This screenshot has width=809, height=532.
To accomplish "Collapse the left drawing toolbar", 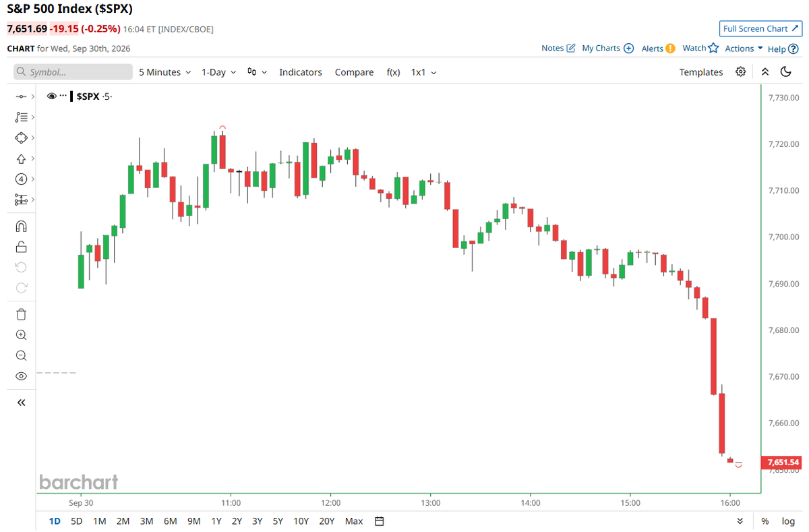I will 21,403.
